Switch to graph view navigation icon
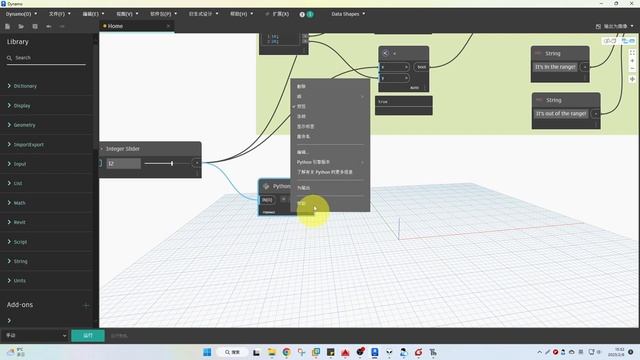The height and width of the screenshot is (360, 640). [628, 41]
